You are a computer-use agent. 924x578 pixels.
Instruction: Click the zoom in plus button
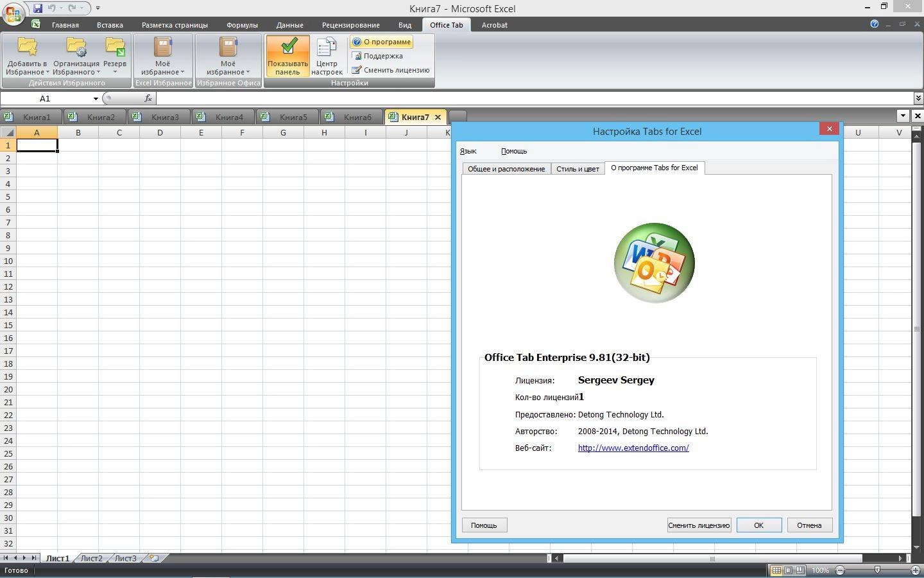click(916, 570)
